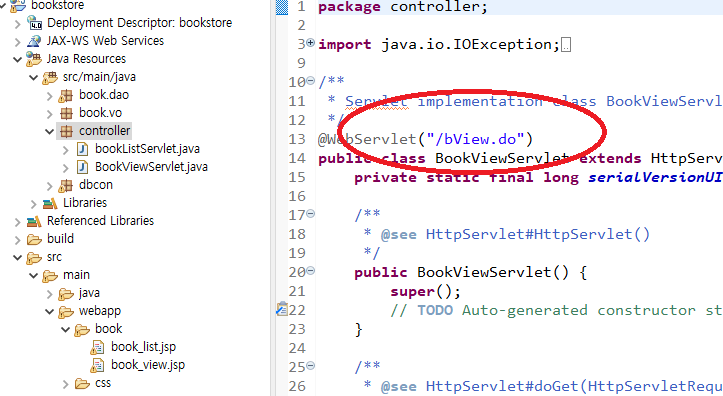The height and width of the screenshot is (396, 723).
Task: Click the Java Resources icon
Action: 34,59
